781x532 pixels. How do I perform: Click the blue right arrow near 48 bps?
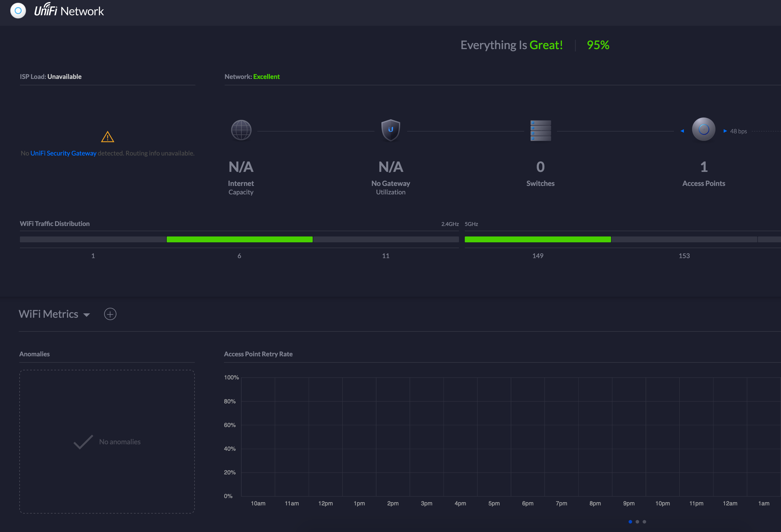tap(725, 131)
